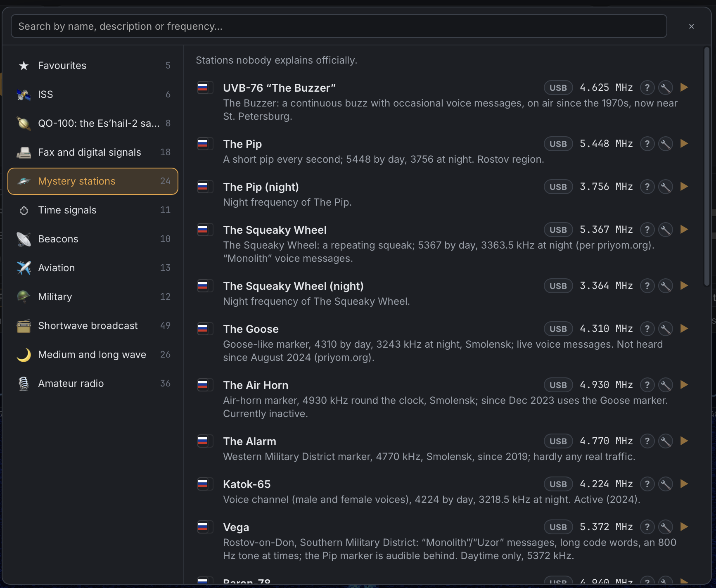Click USB mode badge for The Pip
This screenshot has height=588, width=716.
(x=558, y=144)
